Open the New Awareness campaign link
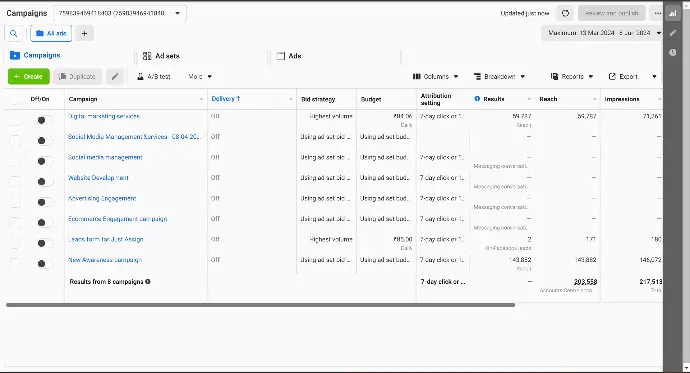This screenshot has width=690, height=373. (105, 260)
